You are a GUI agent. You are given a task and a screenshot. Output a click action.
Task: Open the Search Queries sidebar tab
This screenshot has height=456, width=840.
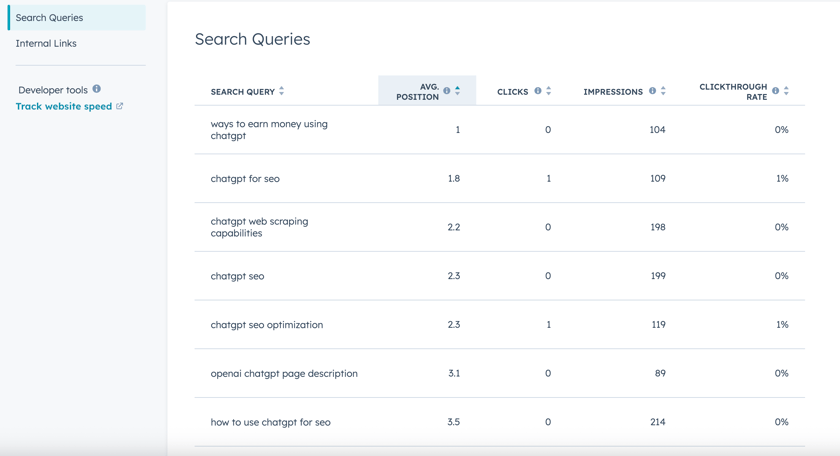pos(77,18)
